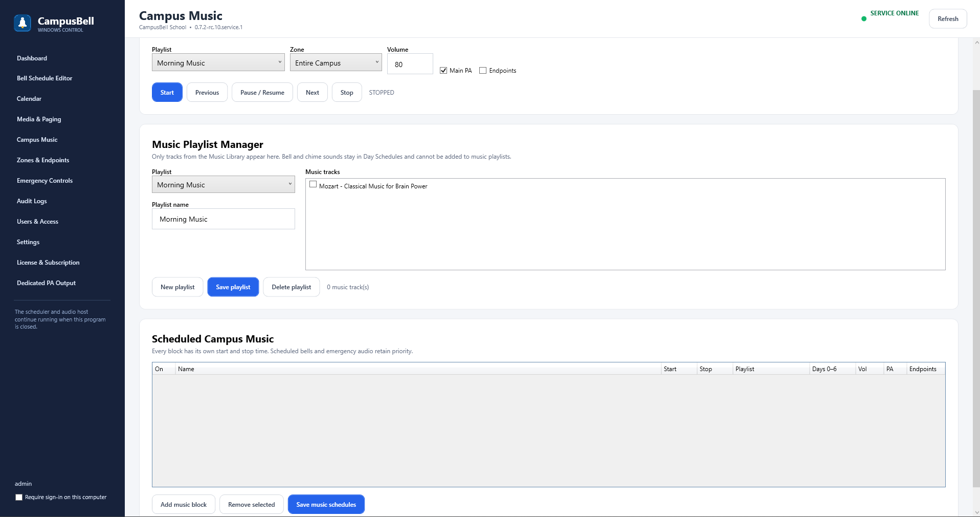Skip to the Next track
Screen dimensions: 980x517
[x=313, y=92]
